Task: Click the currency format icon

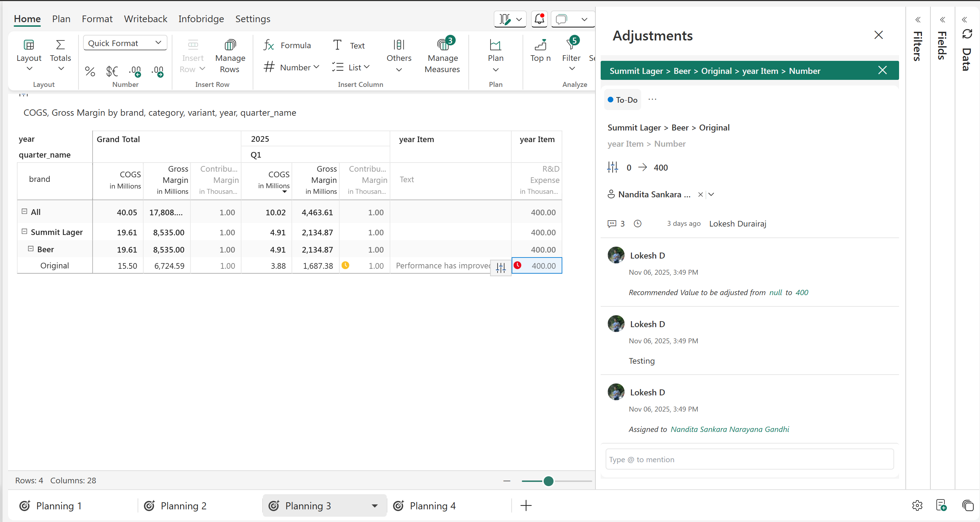Action: point(112,71)
